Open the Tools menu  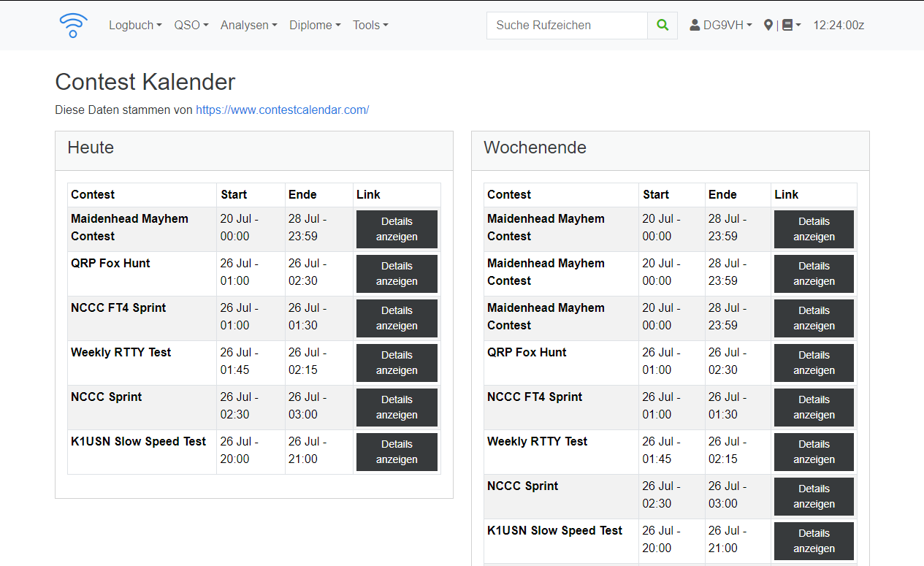(x=370, y=25)
